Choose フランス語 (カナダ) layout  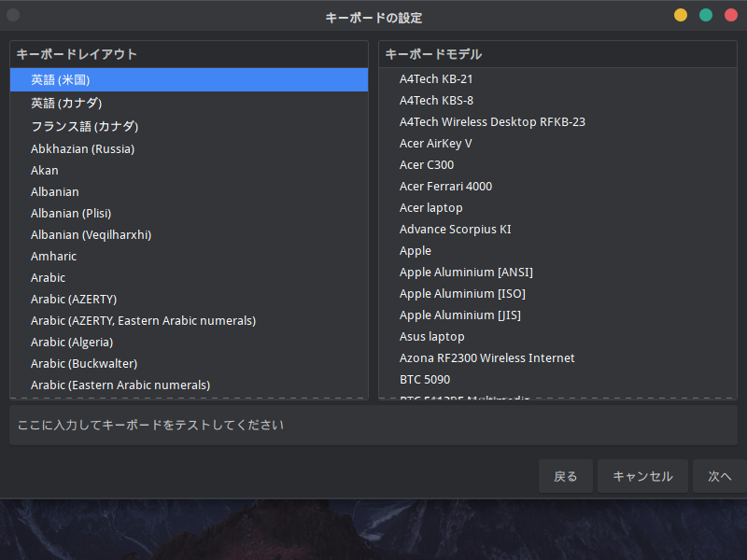tap(189, 126)
